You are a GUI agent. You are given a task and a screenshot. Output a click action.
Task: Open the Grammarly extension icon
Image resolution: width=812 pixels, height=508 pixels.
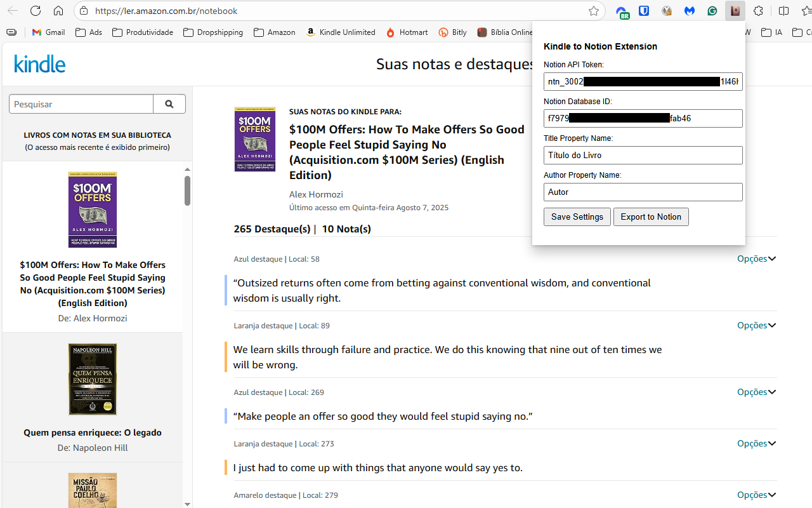point(712,11)
